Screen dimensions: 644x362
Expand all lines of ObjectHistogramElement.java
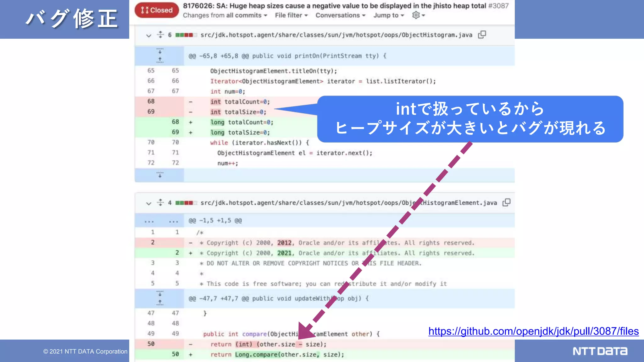(x=160, y=203)
